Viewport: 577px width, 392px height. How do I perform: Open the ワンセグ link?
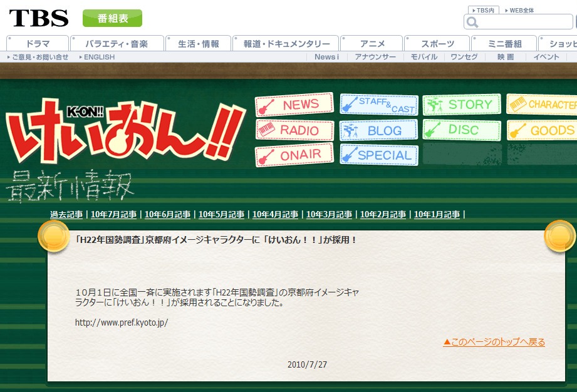[x=464, y=57]
